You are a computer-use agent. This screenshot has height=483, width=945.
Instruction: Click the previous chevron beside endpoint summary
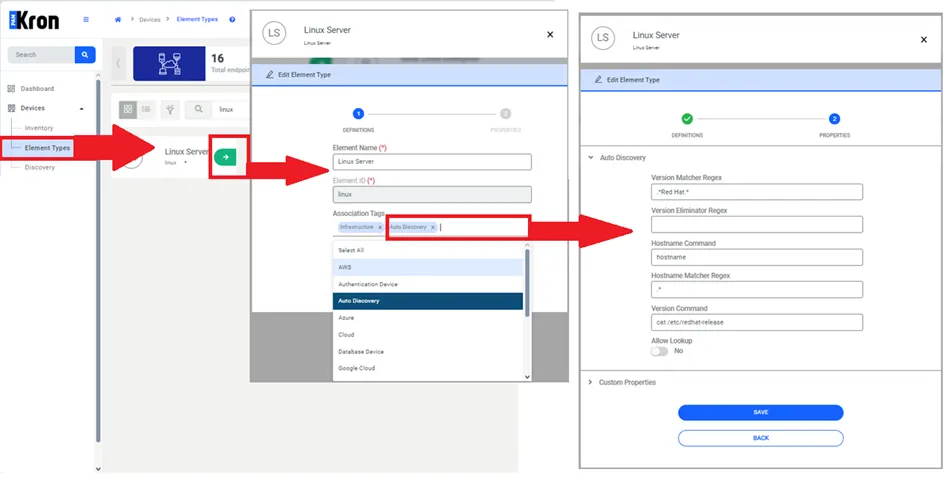pyautogui.click(x=118, y=63)
